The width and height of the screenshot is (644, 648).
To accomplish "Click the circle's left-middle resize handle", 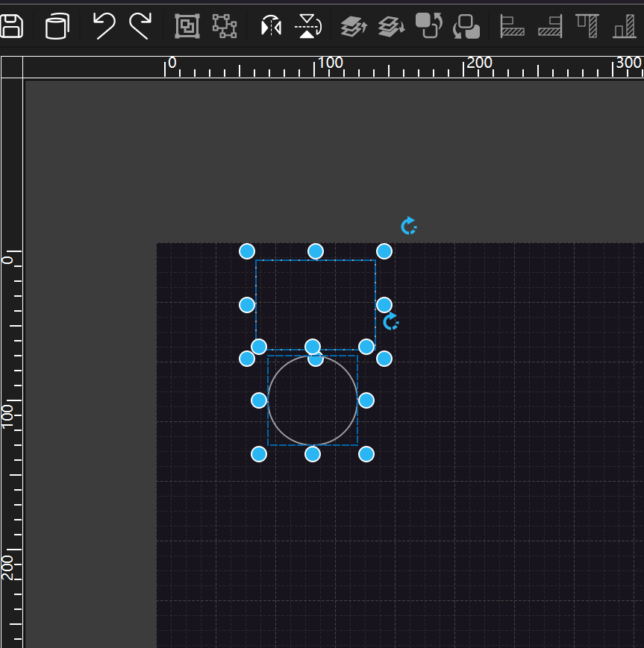I will [x=259, y=400].
